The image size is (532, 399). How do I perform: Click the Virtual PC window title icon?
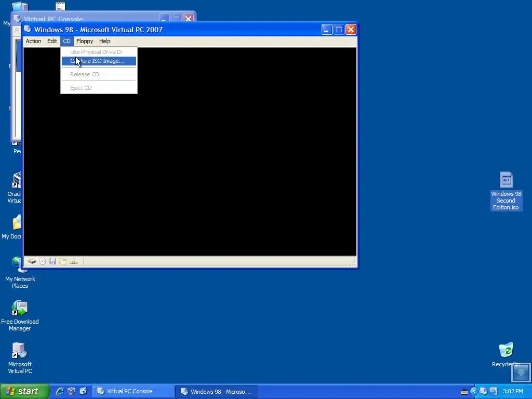point(28,30)
